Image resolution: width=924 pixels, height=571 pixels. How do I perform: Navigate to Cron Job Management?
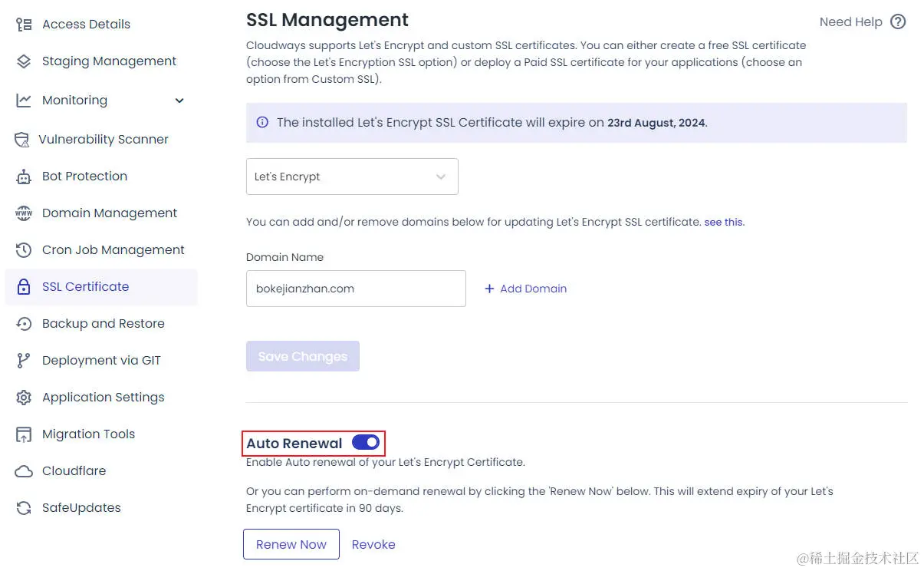pyautogui.click(x=113, y=250)
